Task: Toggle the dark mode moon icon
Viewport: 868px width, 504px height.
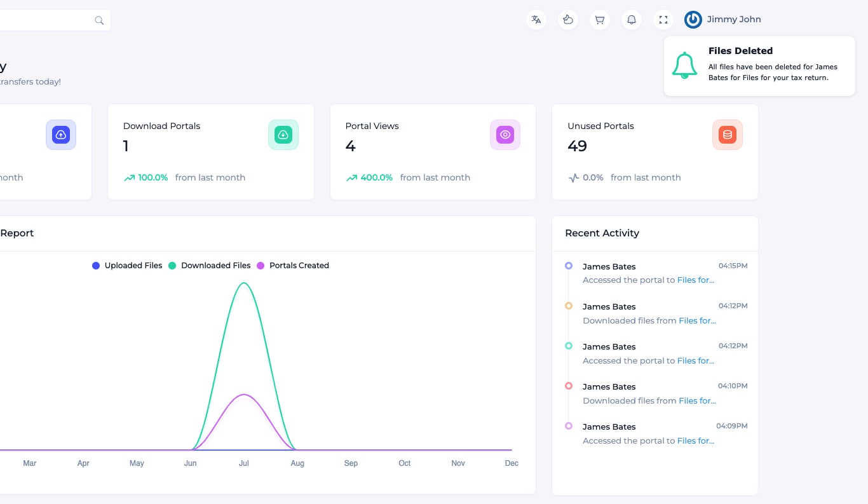Action: [x=568, y=20]
